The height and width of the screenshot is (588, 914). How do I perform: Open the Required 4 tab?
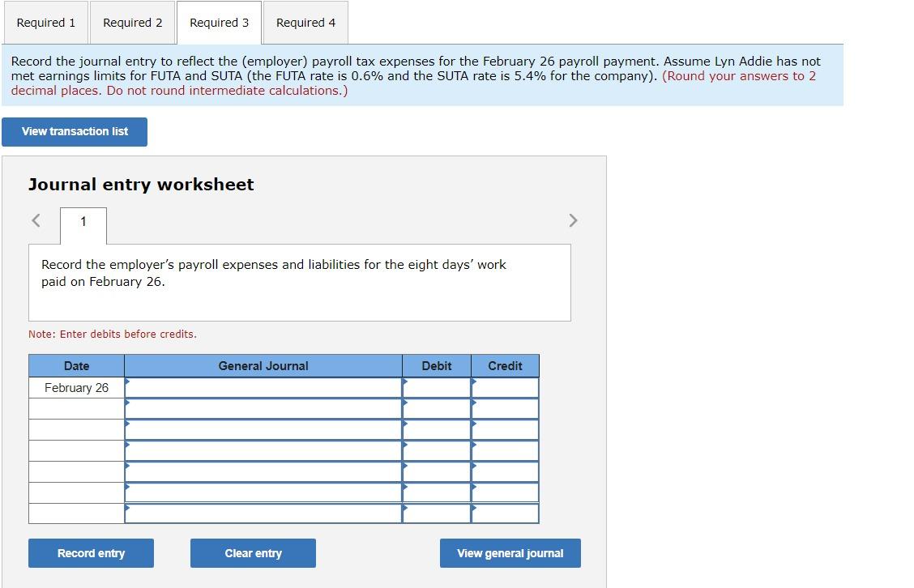click(306, 23)
